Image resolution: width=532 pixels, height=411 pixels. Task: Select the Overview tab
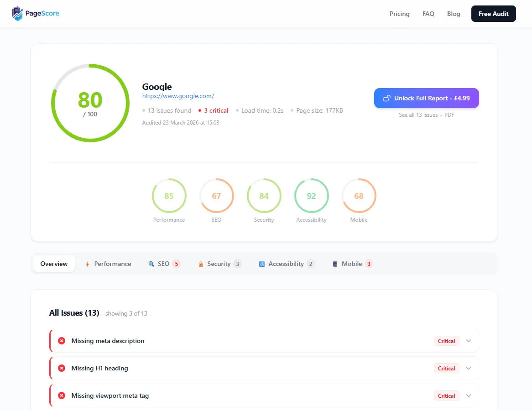coord(54,264)
